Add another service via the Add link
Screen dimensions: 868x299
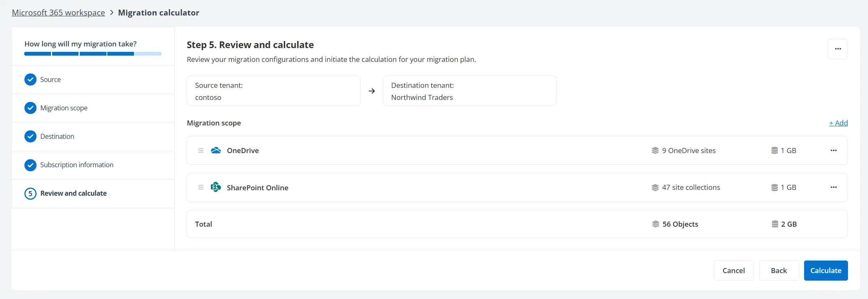click(x=838, y=123)
